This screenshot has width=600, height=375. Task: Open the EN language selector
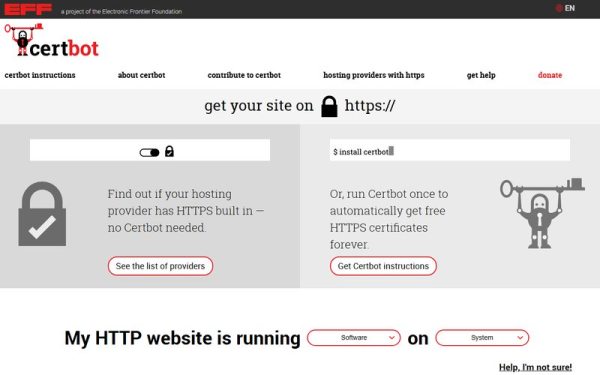565,8
